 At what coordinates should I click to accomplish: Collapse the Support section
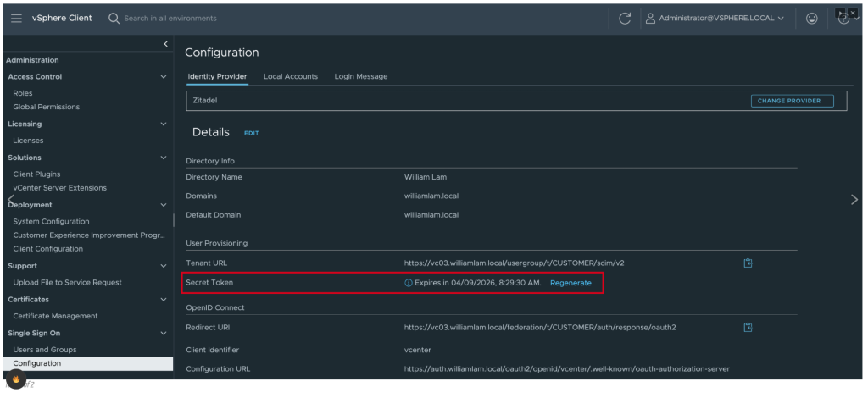pos(164,266)
